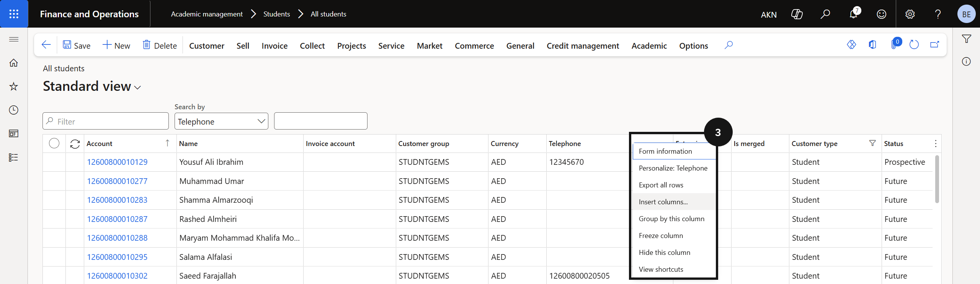Click AKN company selector

coord(769,15)
